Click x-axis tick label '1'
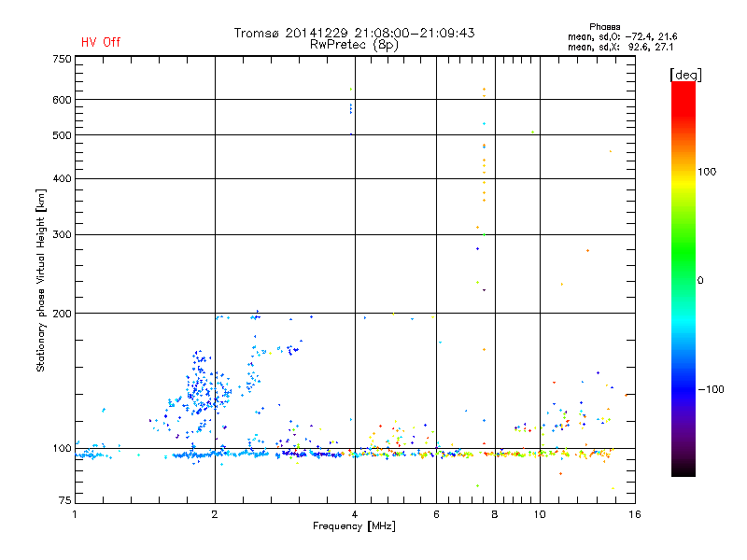The image size is (747, 560). coord(75,514)
